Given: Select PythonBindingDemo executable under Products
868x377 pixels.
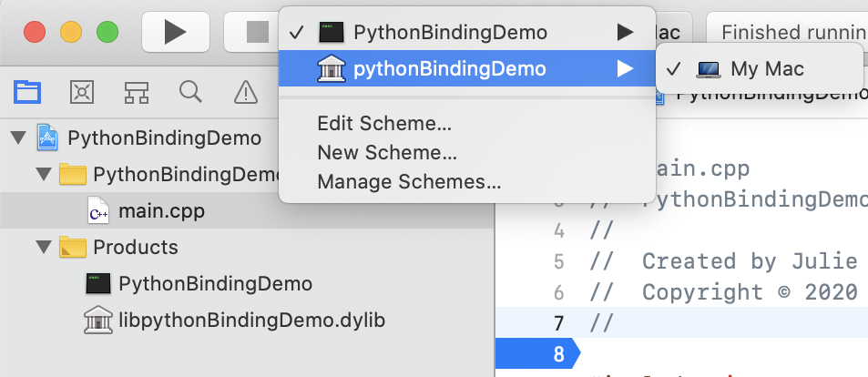Looking at the screenshot, I should coord(247,284).
